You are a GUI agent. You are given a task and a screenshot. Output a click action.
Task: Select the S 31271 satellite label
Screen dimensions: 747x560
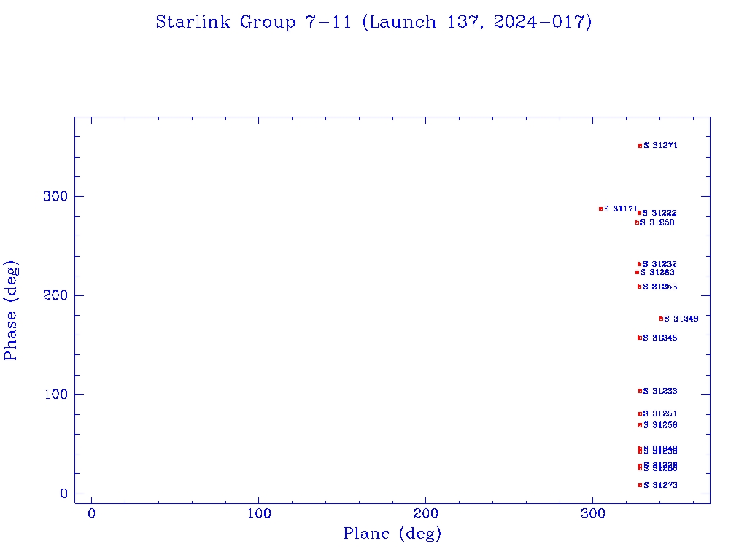click(660, 145)
